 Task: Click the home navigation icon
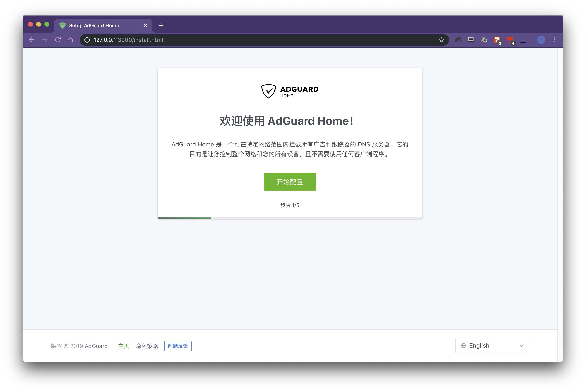(x=71, y=40)
